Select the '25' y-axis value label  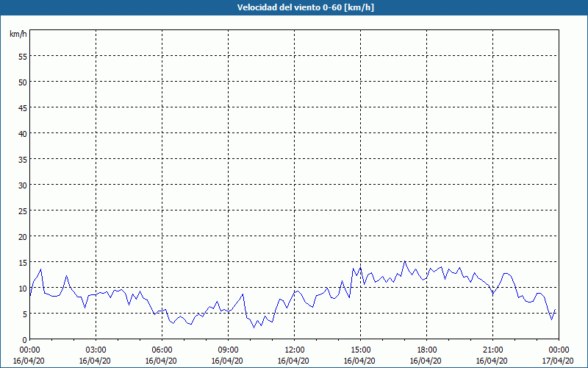(23, 211)
